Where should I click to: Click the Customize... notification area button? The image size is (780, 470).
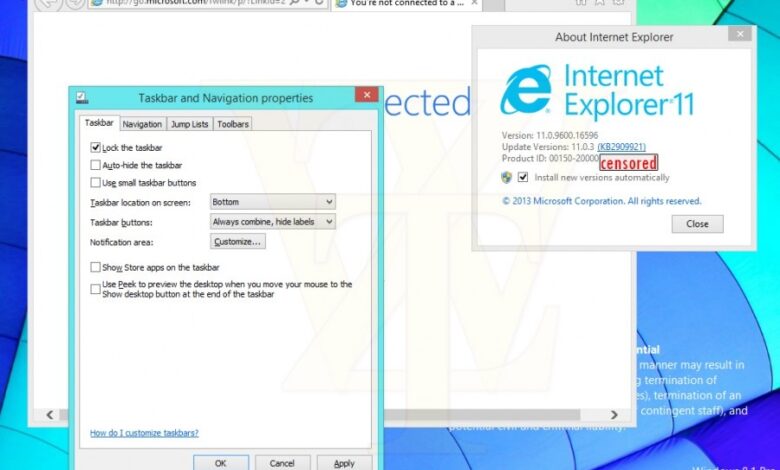coord(238,242)
